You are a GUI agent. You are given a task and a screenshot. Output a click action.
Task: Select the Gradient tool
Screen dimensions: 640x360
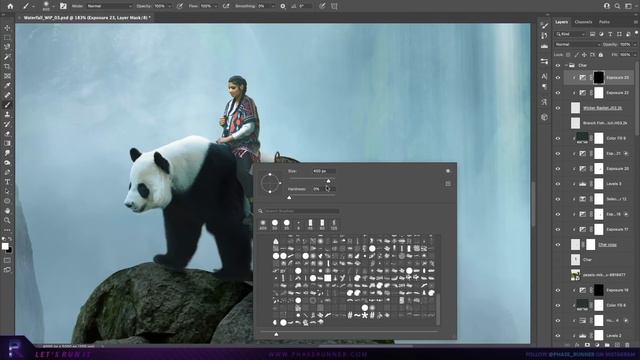click(7, 143)
